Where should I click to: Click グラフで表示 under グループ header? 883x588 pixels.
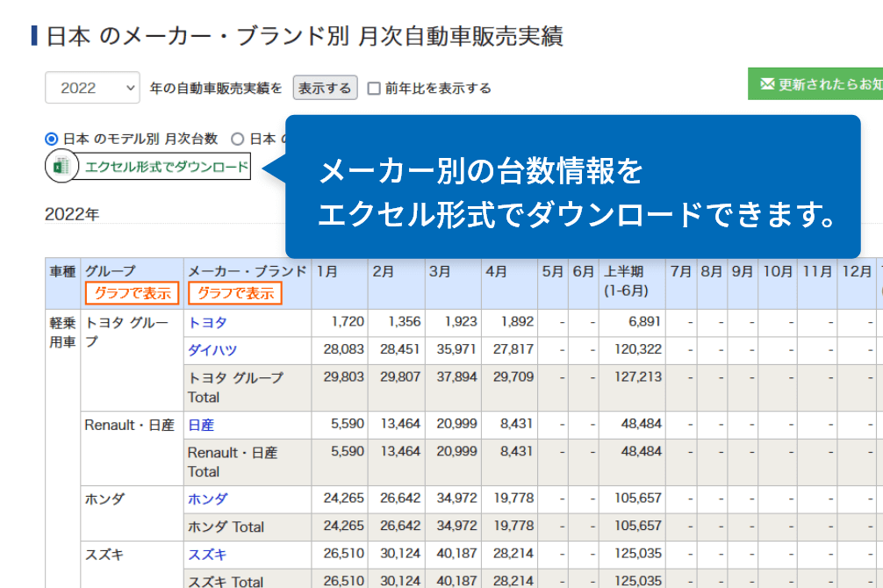133,293
